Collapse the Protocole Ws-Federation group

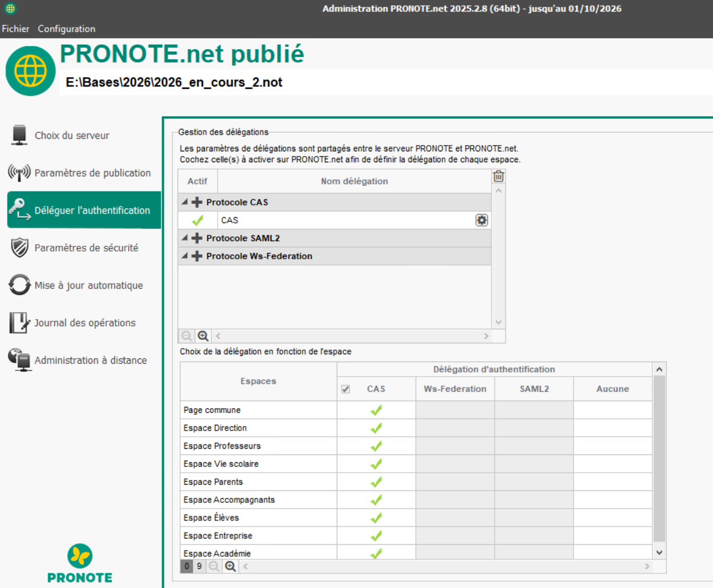pyautogui.click(x=185, y=256)
